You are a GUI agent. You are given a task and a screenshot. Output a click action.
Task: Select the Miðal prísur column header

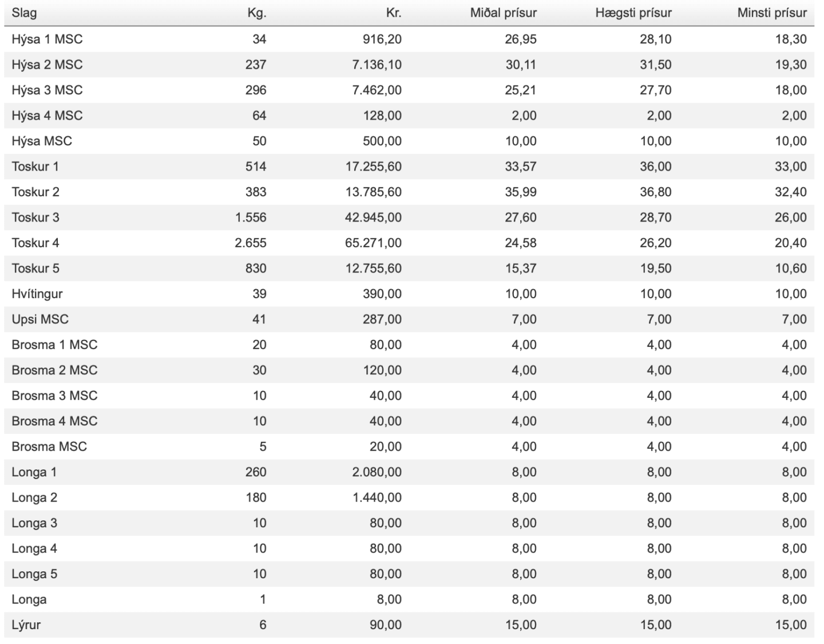coord(503,13)
